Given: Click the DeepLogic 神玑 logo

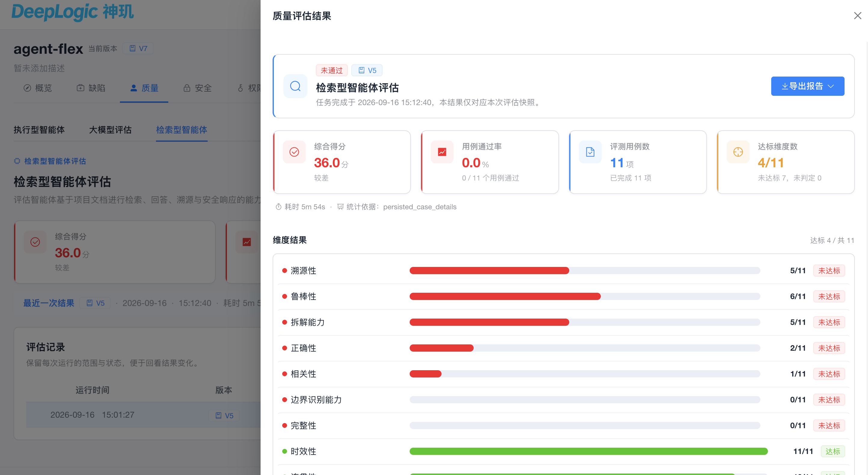Looking at the screenshot, I should (x=73, y=12).
